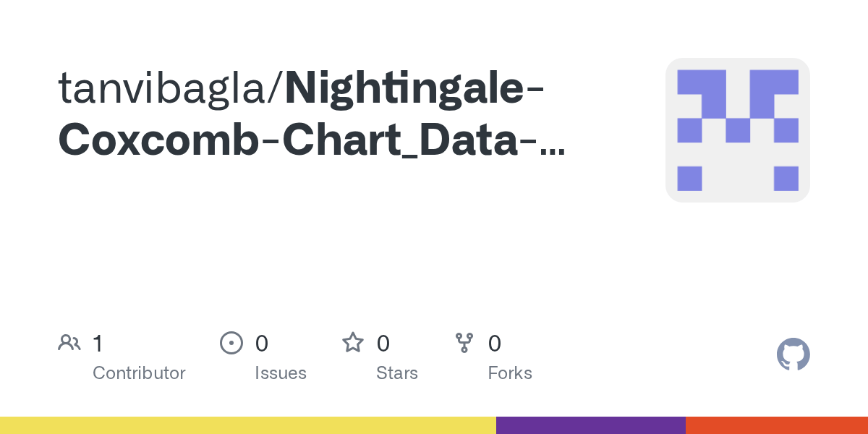The height and width of the screenshot is (434, 868).
Task: Click the purple language bar segment
Action: pyautogui.click(x=591, y=425)
